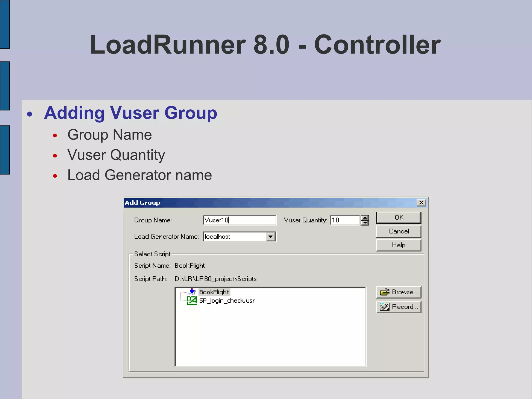The image size is (532, 399).
Task: Click the script path D:\LR\LR80_project\Scripts
Action: point(215,279)
